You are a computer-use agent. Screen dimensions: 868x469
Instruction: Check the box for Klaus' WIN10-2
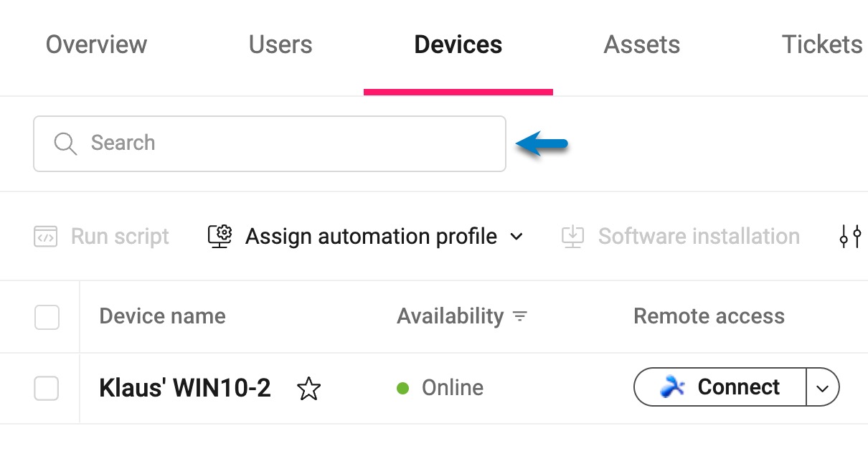click(47, 389)
